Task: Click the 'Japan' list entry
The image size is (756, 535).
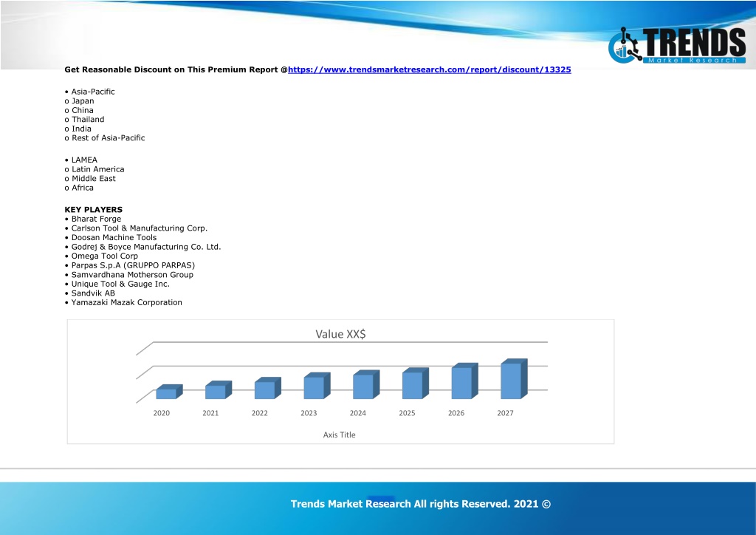Action: point(83,100)
